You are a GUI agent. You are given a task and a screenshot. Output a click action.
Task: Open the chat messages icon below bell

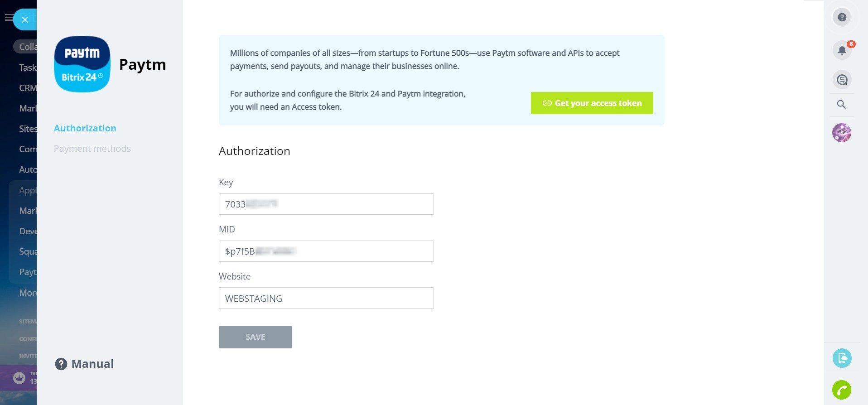coord(842,80)
